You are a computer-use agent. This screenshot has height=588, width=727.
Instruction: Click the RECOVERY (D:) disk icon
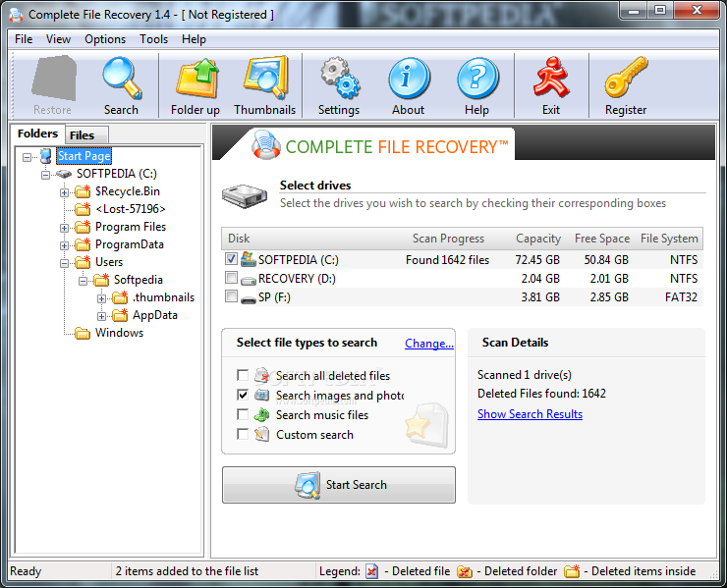tap(249, 280)
